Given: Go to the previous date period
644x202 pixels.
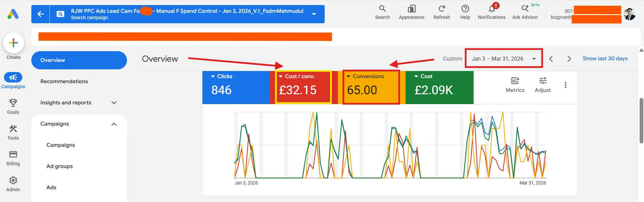Looking at the screenshot, I should (x=551, y=59).
